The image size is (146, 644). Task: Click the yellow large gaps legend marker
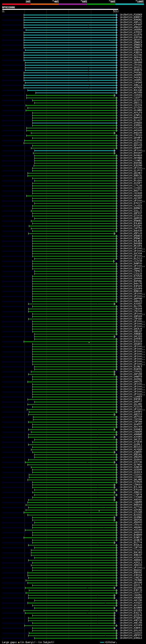pos(19,642)
